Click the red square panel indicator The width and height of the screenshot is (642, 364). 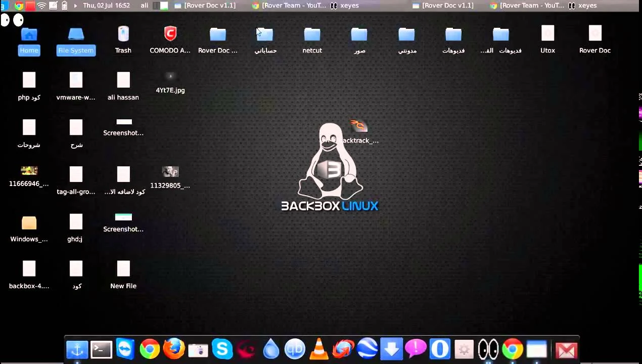[30, 6]
